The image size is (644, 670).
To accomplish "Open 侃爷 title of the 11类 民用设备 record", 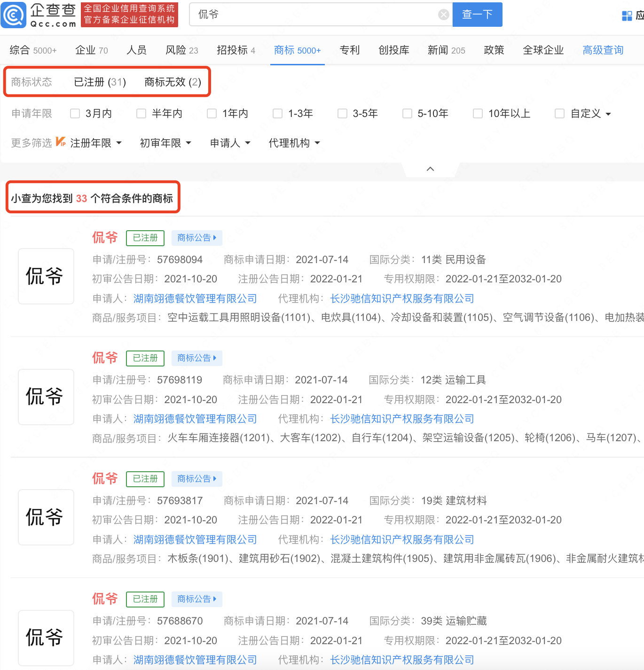I will click(105, 237).
